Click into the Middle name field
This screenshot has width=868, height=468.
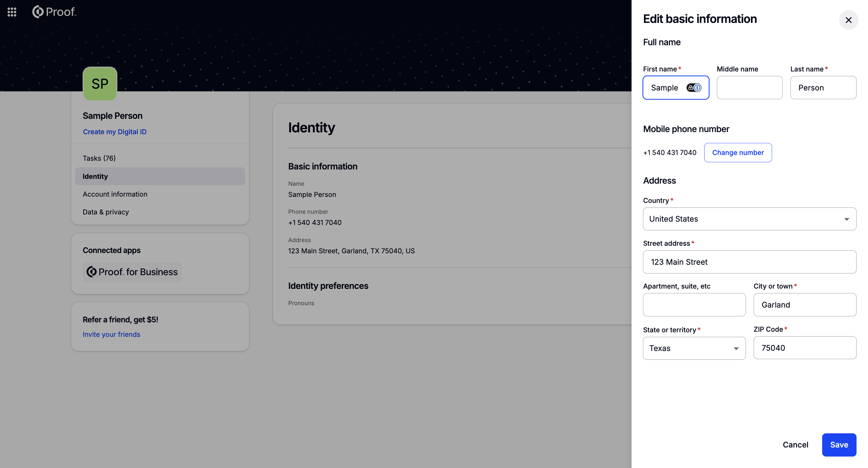(749, 88)
